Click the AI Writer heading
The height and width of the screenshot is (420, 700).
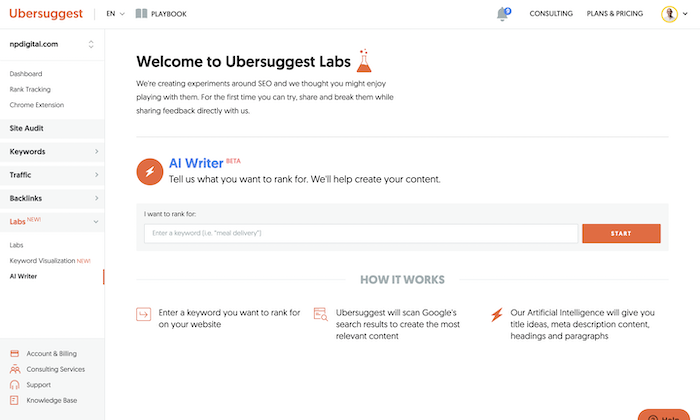196,163
